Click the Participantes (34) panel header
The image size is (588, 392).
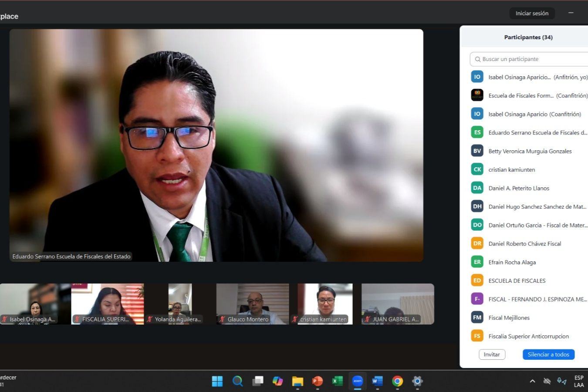tap(528, 37)
